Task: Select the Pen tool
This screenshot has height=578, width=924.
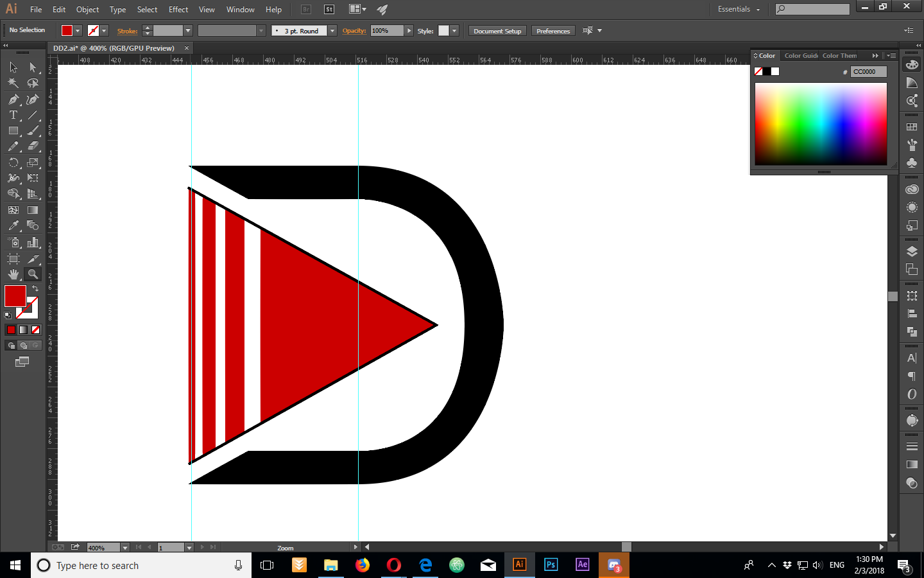Action: click(13, 100)
